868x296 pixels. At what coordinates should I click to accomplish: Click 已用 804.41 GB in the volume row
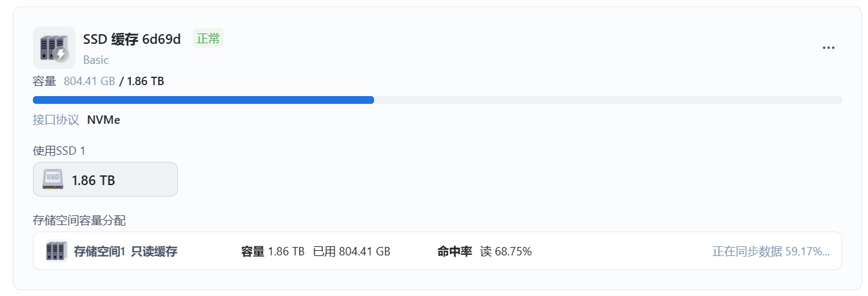point(351,252)
